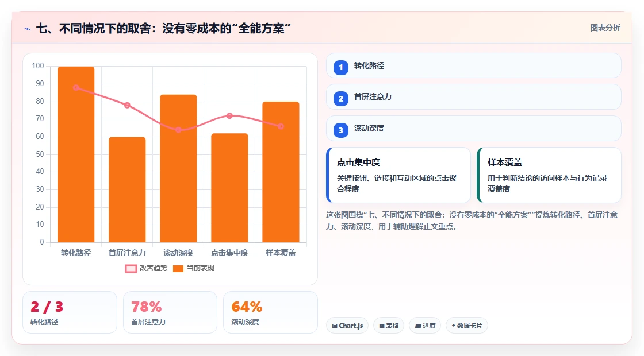
Task: Open the 转化路径 list item
Action: (474, 65)
